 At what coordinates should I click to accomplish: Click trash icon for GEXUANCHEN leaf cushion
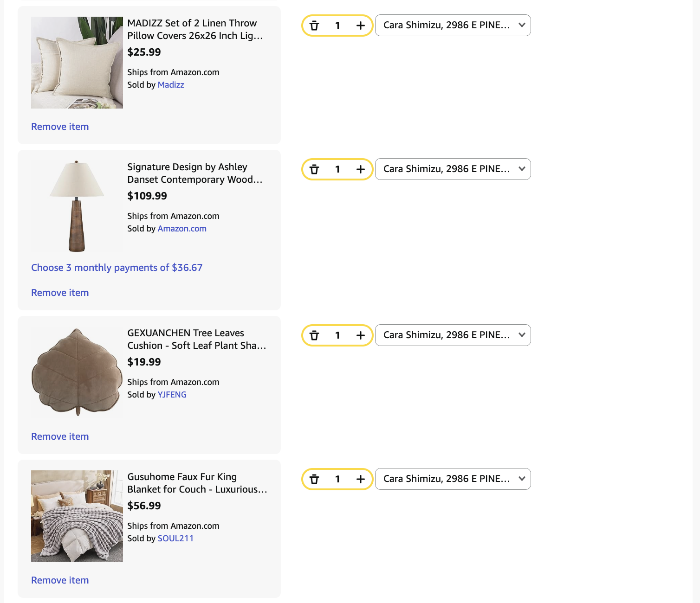point(314,335)
